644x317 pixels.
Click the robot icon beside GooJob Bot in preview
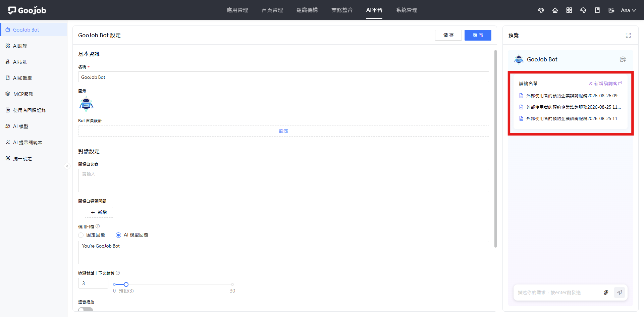point(519,59)
